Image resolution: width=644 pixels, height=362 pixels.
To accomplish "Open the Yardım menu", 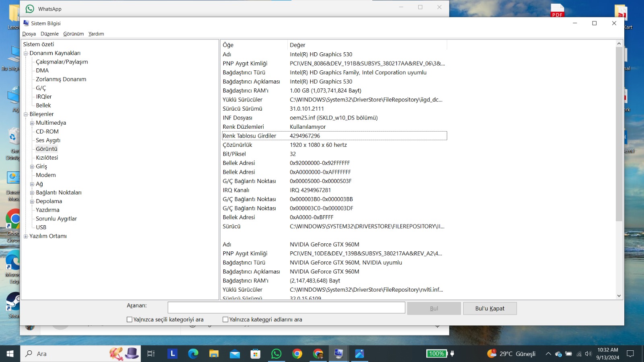I will point(96,34).
